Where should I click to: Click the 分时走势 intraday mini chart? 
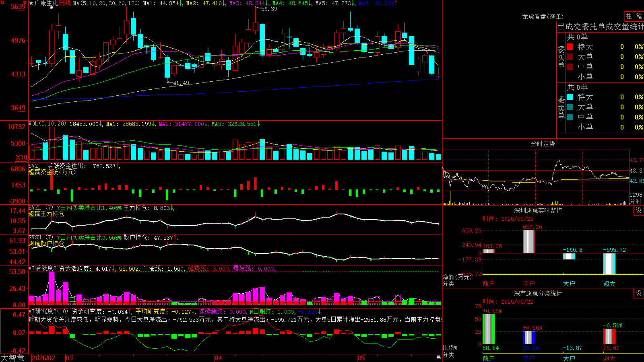tap(536, 177)
